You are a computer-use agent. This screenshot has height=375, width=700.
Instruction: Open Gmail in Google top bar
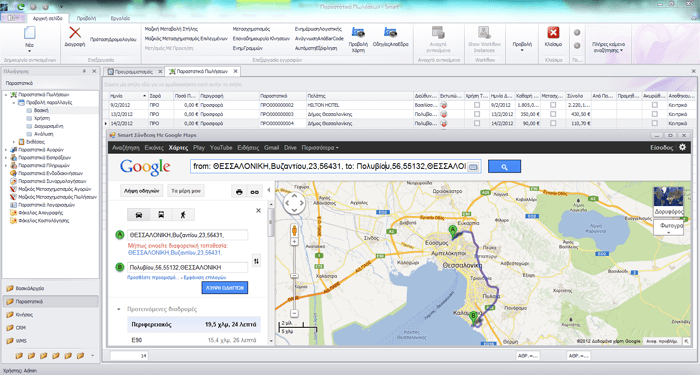[271, 147]
